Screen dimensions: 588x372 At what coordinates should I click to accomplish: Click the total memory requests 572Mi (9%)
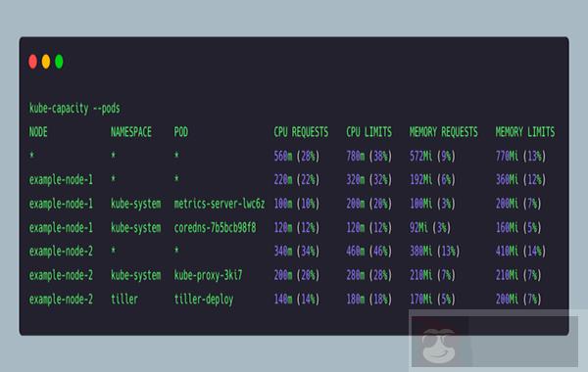click(432, 156)
